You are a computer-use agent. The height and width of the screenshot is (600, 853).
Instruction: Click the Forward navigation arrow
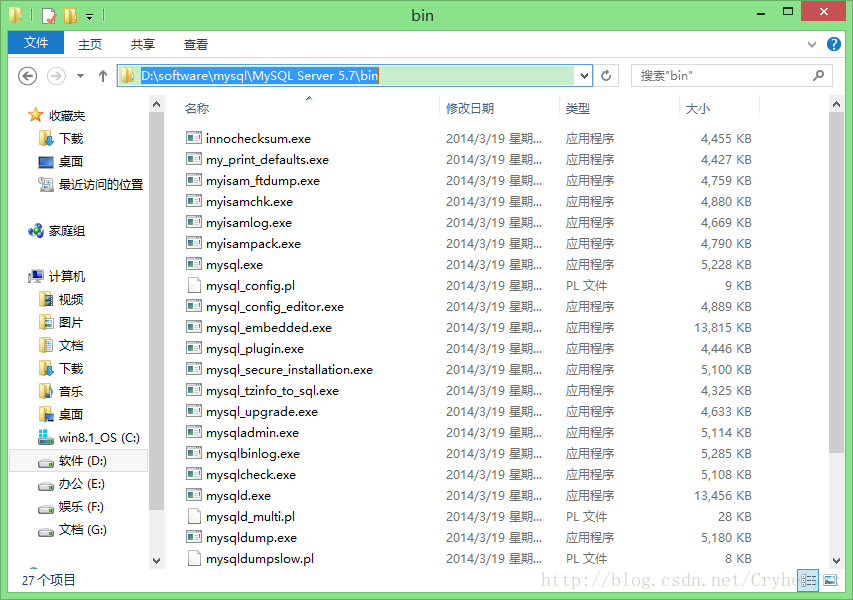[x=56, y=76]
